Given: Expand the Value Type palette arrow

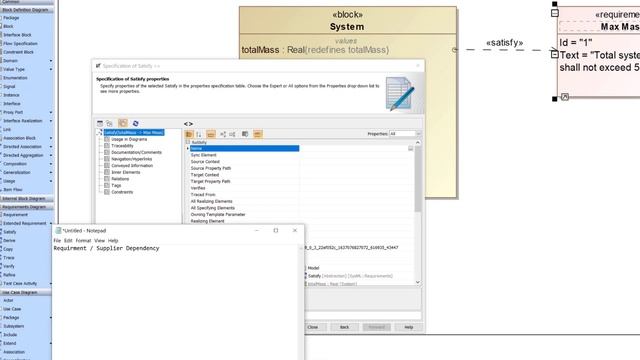Looking at the screenshot, I should (51, 69).
